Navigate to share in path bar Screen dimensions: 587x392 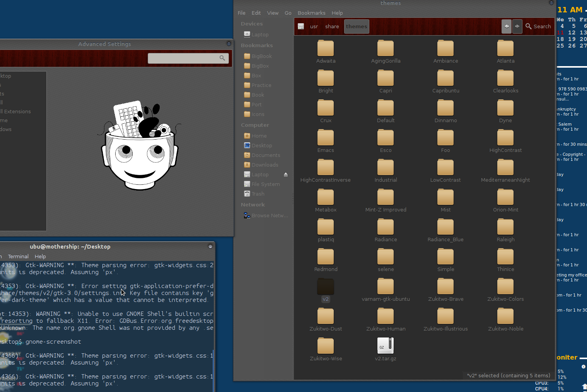[332, 26]
